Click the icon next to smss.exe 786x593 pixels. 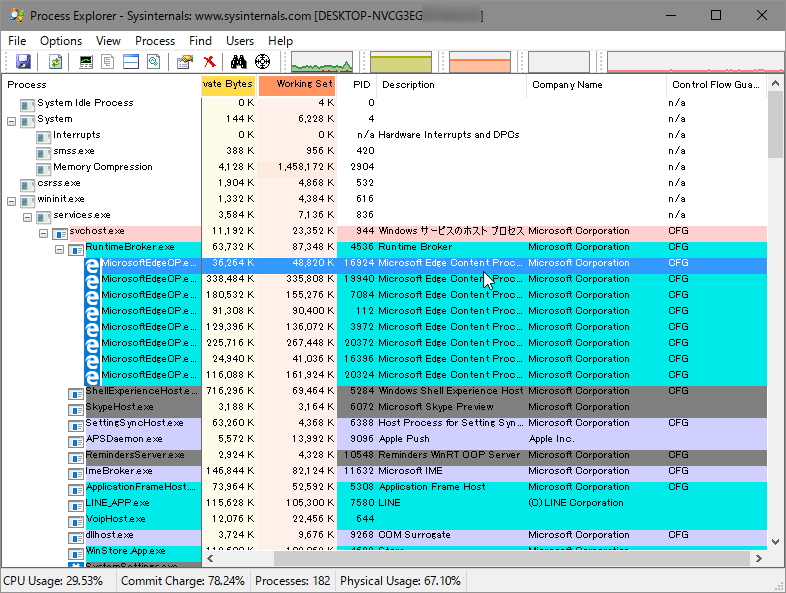click(x=43, y=153)
